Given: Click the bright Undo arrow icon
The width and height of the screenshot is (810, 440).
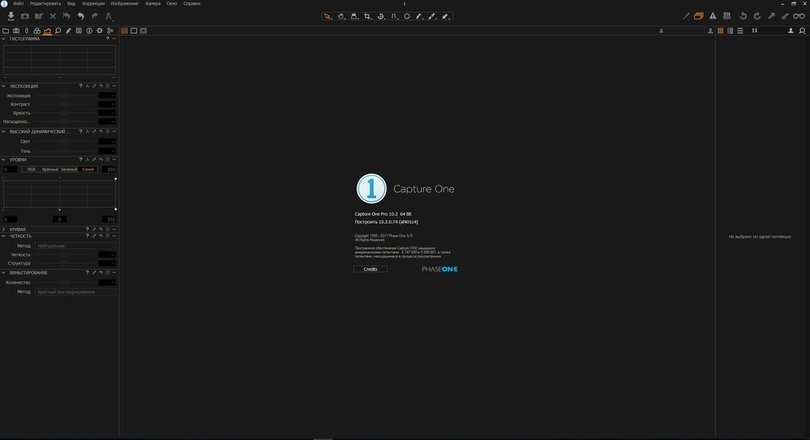Looking at the screenshot, I should (x=81, y=16).
